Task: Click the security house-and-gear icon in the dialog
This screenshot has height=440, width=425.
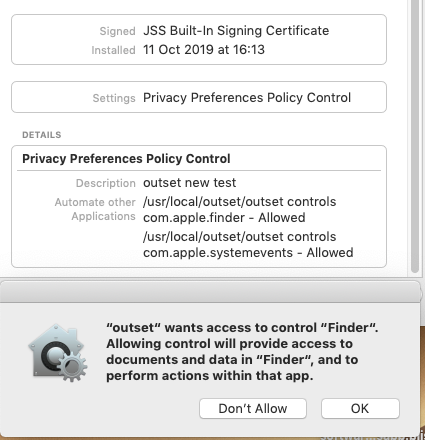Action: tap(58, 353)
